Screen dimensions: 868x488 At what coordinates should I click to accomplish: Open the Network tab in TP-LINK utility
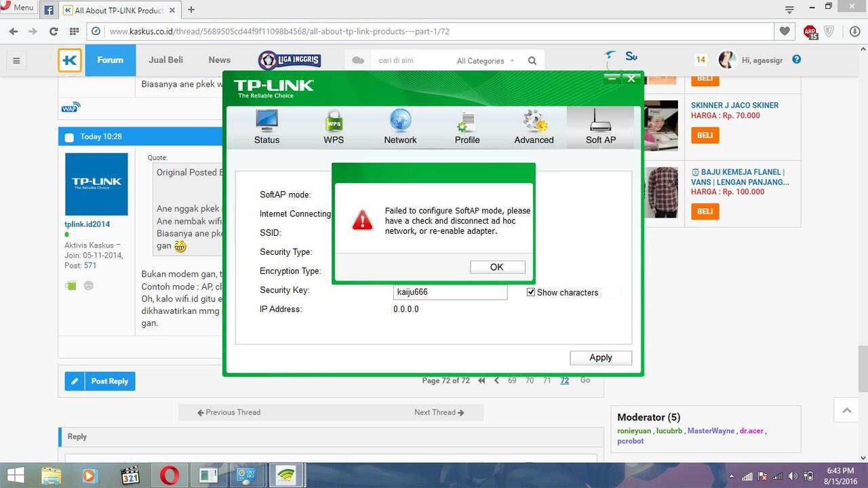(x=400, y=127)
